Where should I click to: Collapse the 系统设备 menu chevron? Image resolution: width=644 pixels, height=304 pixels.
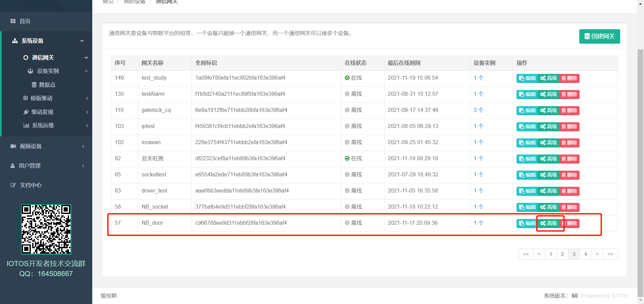coord(82,41)
